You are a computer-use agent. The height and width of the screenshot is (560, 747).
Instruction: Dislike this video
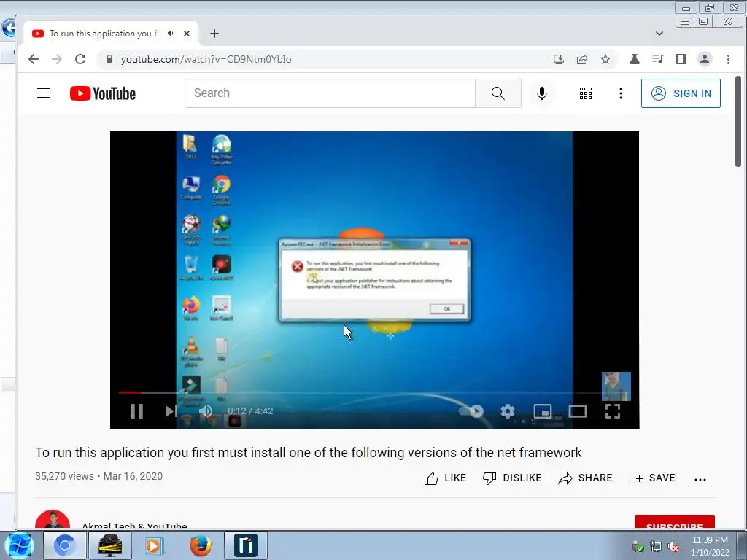tap(512, 478)
